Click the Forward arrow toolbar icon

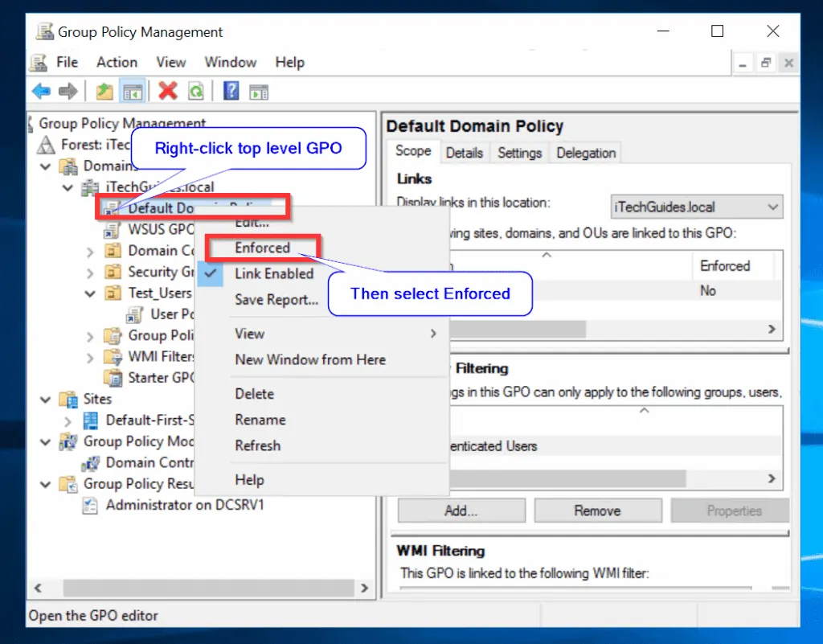click(x=68, y=92)
